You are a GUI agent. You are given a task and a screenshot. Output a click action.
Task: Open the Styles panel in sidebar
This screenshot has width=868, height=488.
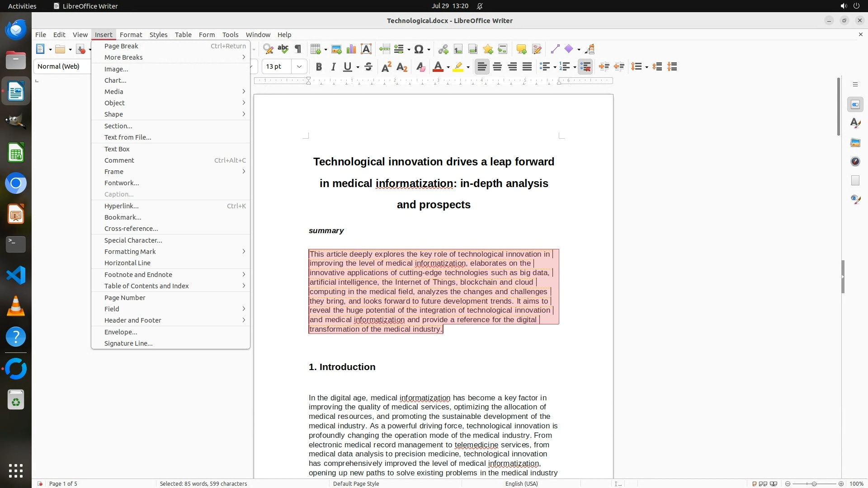point(855,123)
